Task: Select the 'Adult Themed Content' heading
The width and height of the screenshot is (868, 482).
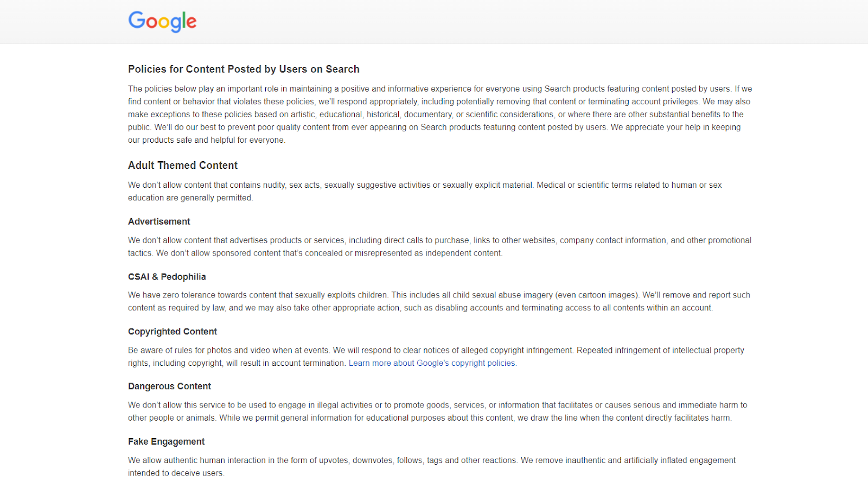Action: [x=183, y=165]
